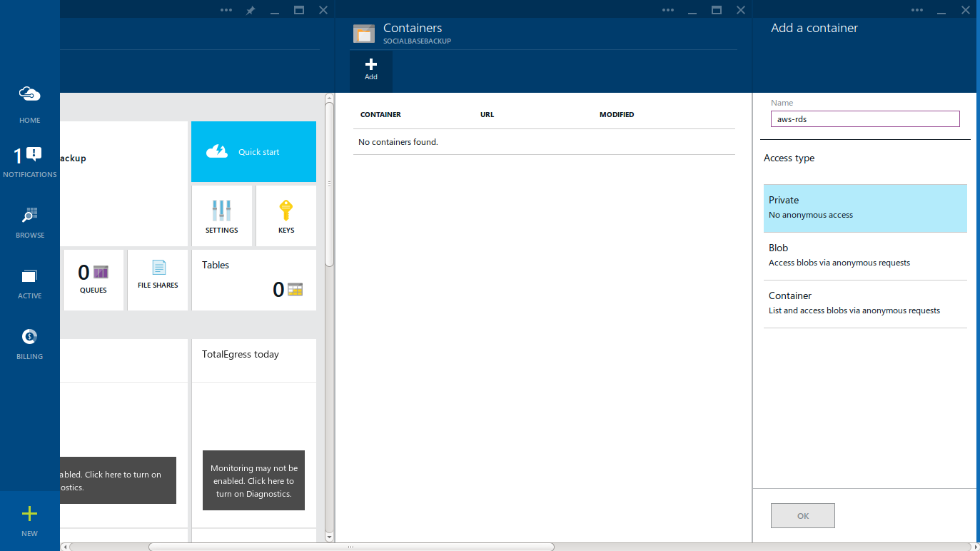Maximize the storage account blade
This screenshot has width=980, height=551.
299,10
